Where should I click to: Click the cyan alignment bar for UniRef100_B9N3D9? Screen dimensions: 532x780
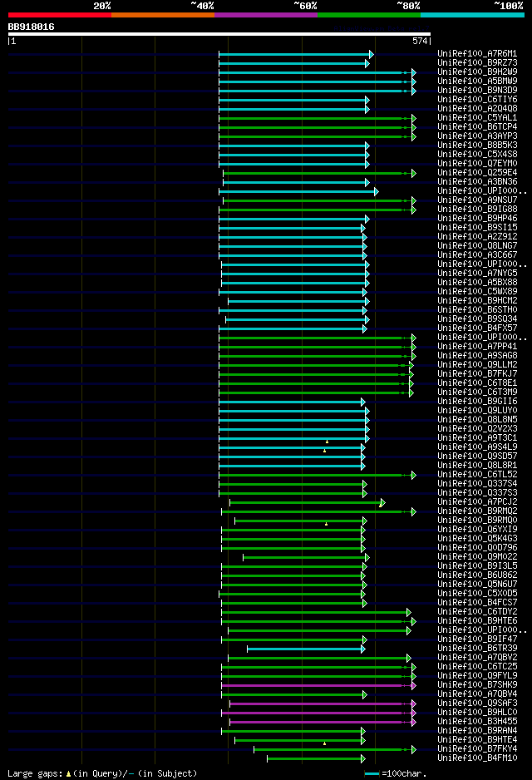318,91
